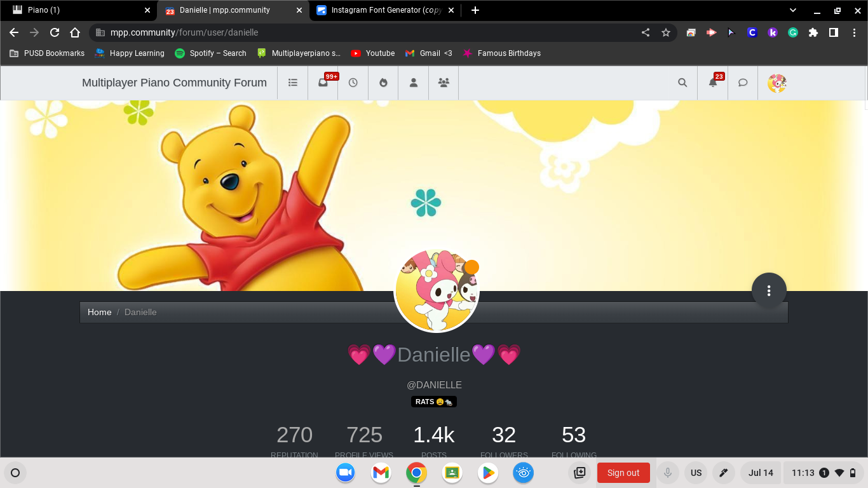Open the ChromeOS launcher button
The height and width of the screenshot is (488, 868).
coord(15,473)
